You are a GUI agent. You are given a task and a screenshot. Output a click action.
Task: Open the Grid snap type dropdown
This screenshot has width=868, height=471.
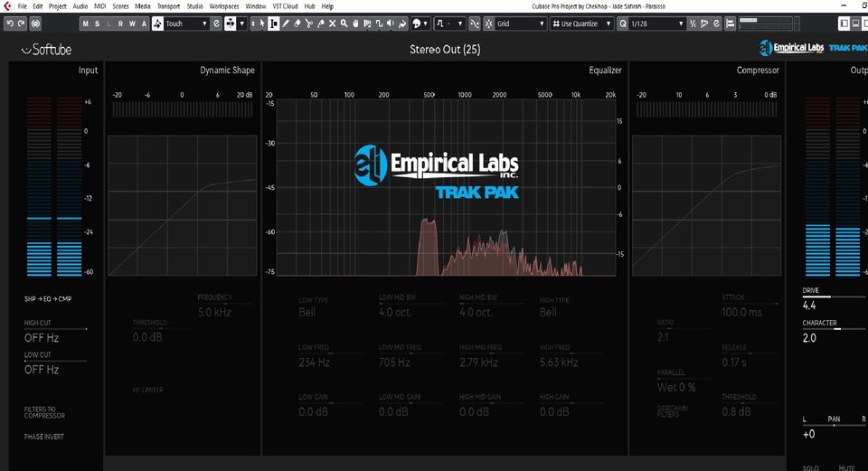(x=521, y=24)
